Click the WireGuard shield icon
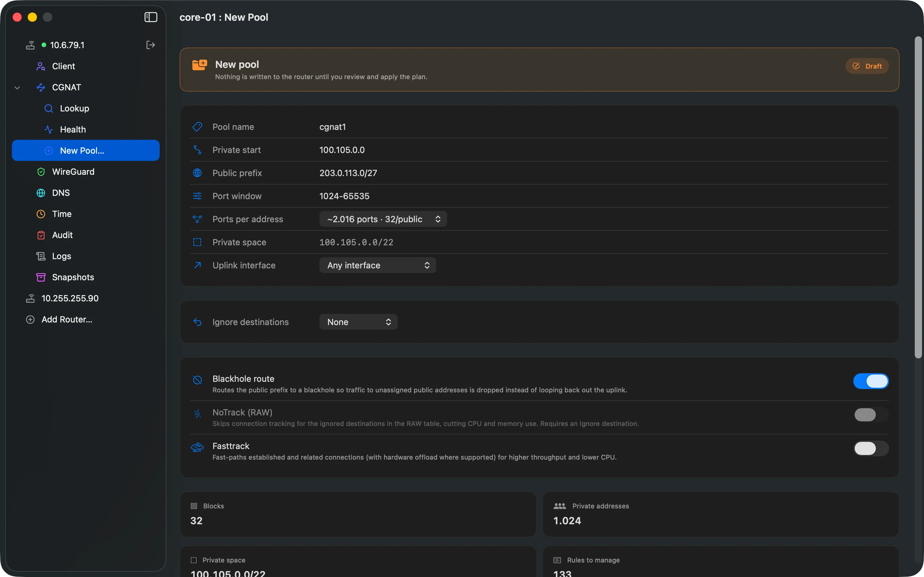This screenshot has width=924, height=577. 41,172
